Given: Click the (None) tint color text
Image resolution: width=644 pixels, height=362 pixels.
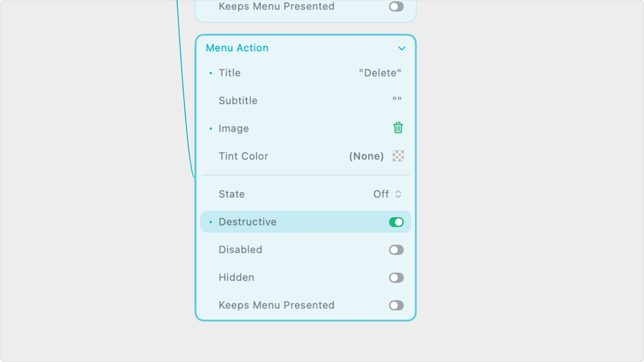Looking at the screenshot, I should pyautogui.click(x=366, y=156).
